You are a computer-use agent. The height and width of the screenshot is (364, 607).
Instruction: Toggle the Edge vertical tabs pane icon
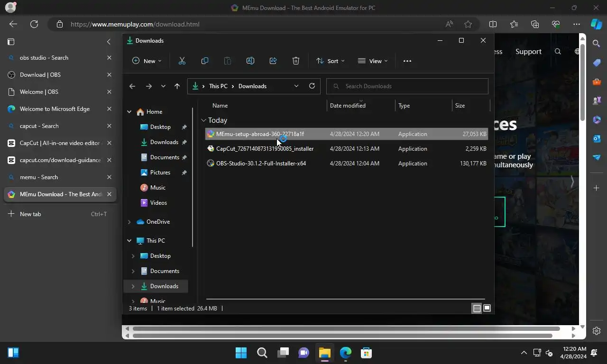coord(11,42)
